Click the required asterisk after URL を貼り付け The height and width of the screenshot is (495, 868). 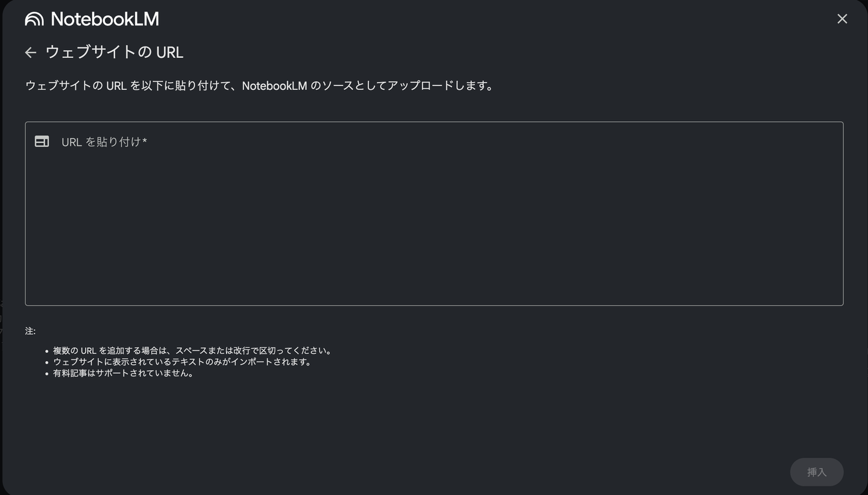pos(145,142)
